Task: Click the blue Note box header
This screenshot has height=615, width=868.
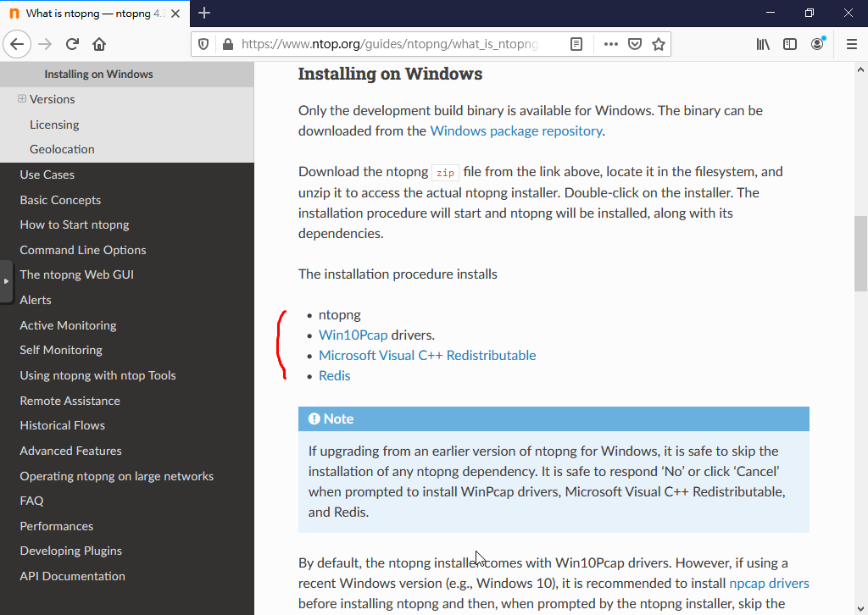Action: pyautogui.click(x=554, y=419)
